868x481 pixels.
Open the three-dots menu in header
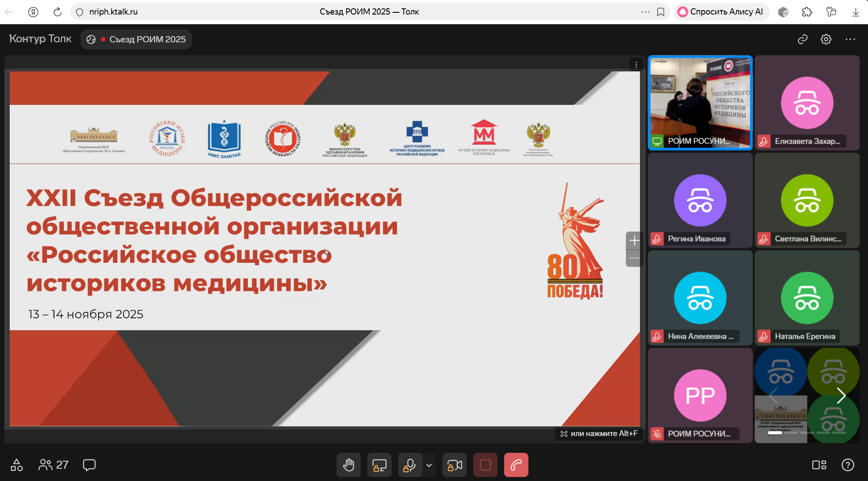tap(850, 39)
